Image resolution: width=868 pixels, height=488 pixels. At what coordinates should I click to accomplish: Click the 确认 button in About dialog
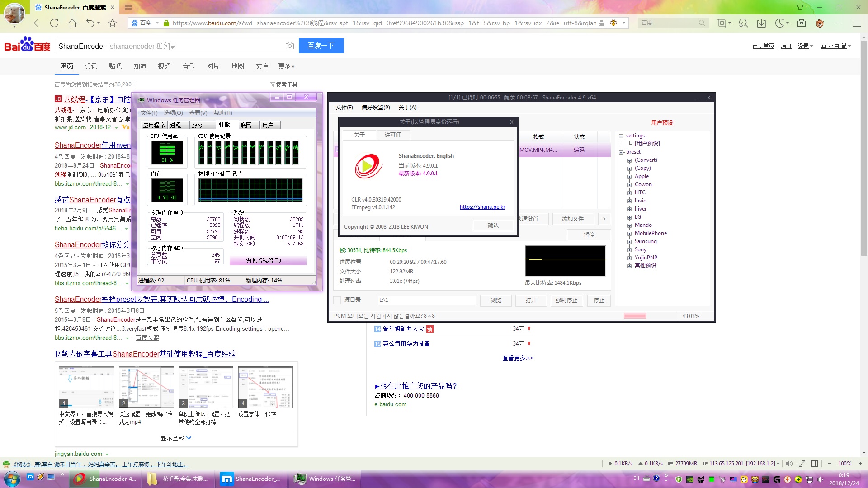click(x=493, y=225)
